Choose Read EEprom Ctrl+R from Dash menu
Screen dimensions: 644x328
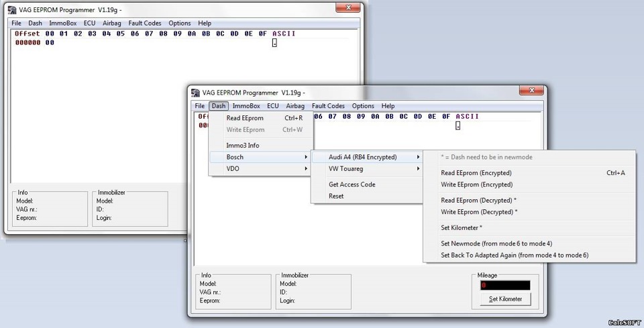261,118
